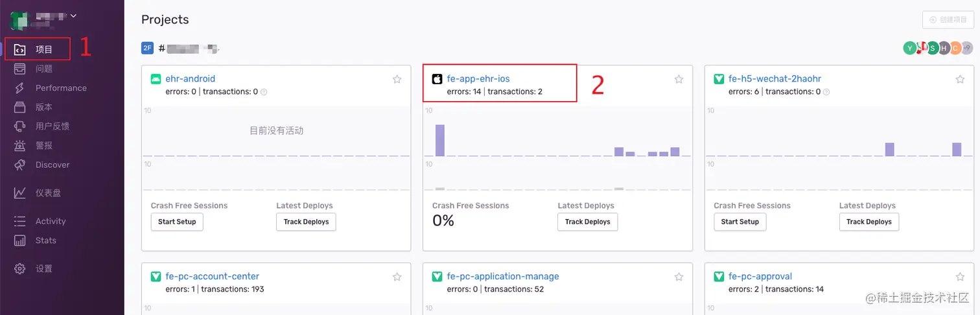Click the 仪表盘 dashboard chart icon
Image resolution: width=980 pixels, height=315 pixels.
pos(20,193)
